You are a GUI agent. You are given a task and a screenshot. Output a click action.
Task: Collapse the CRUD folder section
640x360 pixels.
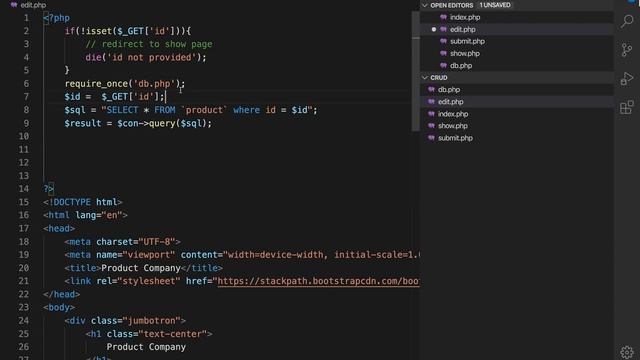pyautogui.click(x=425, y=78)
